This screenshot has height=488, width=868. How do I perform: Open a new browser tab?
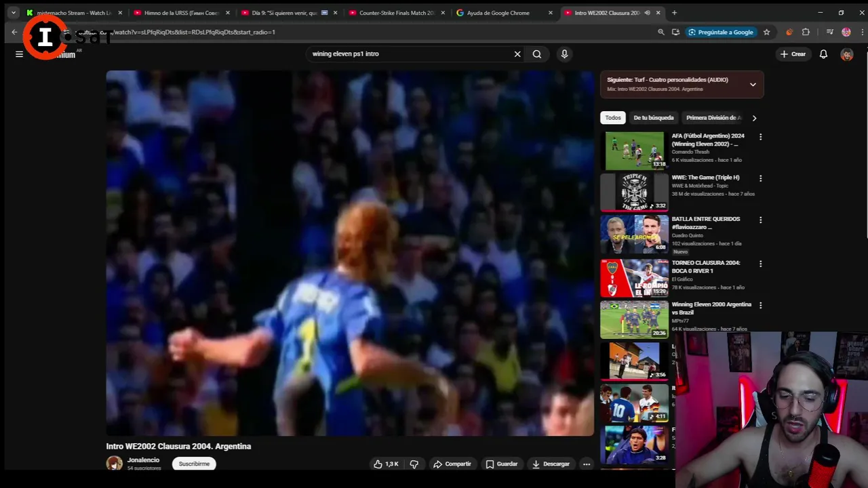click(674, 13)
